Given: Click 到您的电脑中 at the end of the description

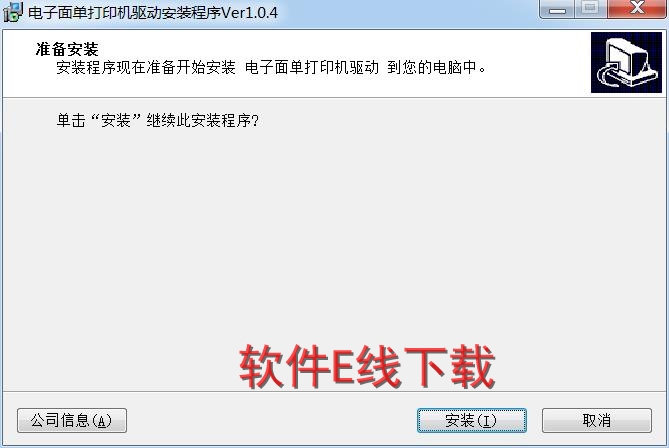Looking at the screenshot, I should coord(431,67).
